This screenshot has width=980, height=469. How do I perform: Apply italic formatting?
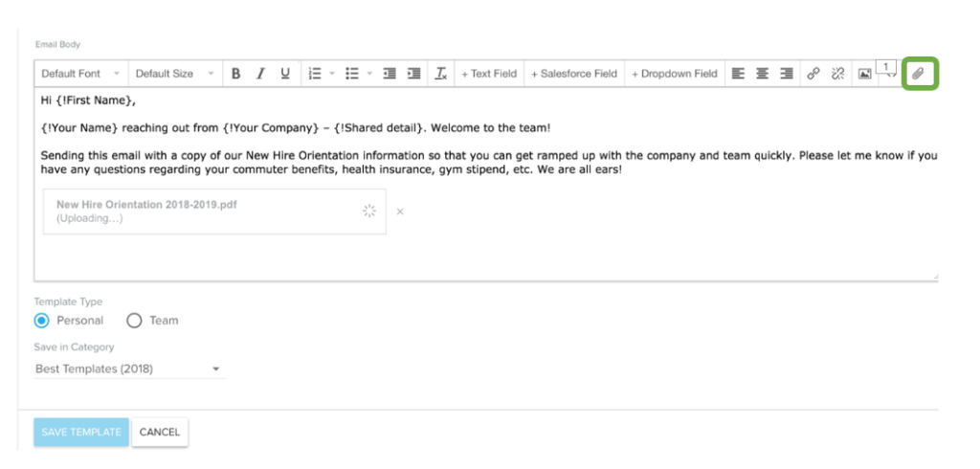tap(260, 74)
